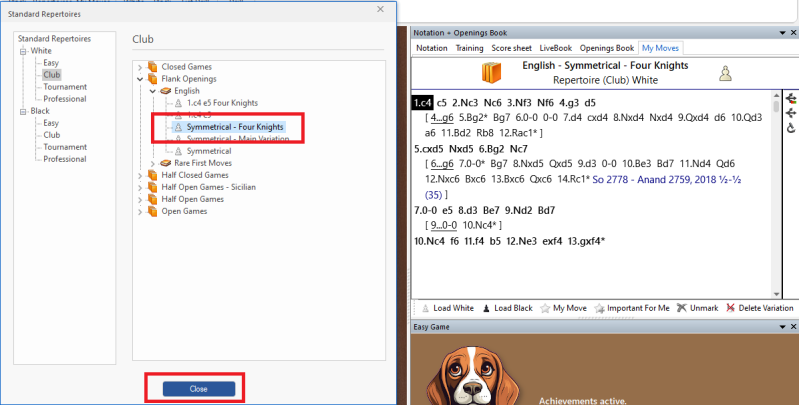Click move 9.Qxd4 in the first variation
The width and height of the screenshot is (799, 405).
pyautogui.click(x=693, y=118)
